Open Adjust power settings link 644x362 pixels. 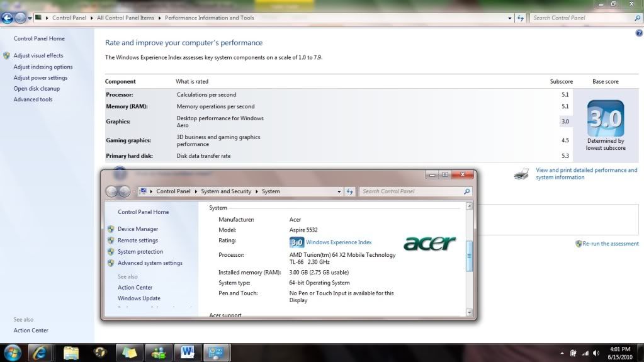pyautogui.click(x=40, y=77)
